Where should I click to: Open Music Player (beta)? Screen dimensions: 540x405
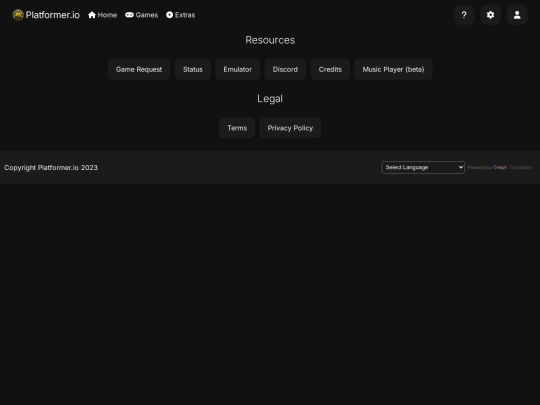pos(393,69)
